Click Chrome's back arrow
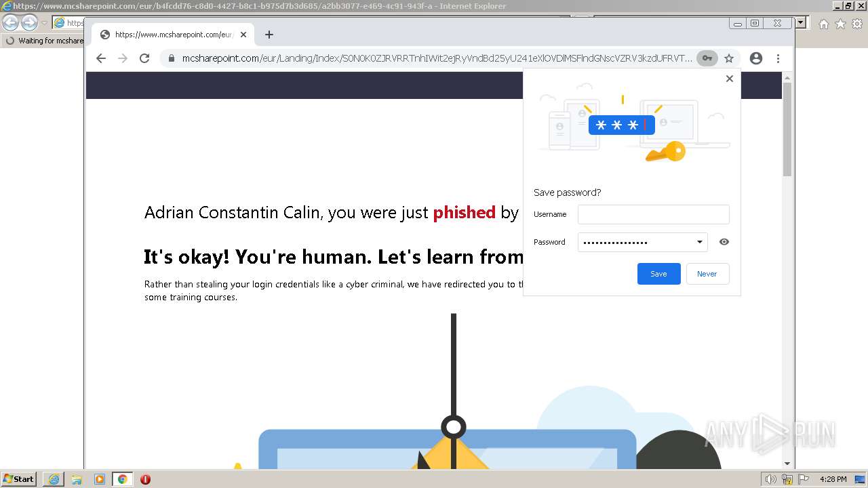This screenshot has height=488, width=868. 101,58
